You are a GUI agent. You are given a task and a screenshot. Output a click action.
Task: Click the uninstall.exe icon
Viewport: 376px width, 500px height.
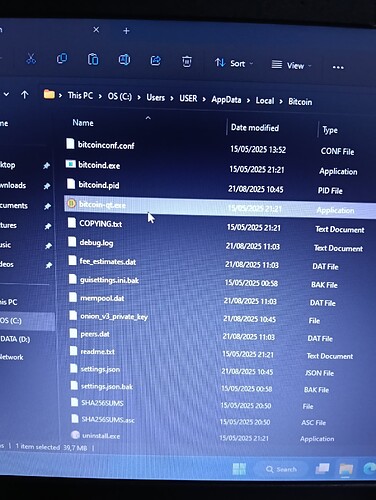point(75,435)
